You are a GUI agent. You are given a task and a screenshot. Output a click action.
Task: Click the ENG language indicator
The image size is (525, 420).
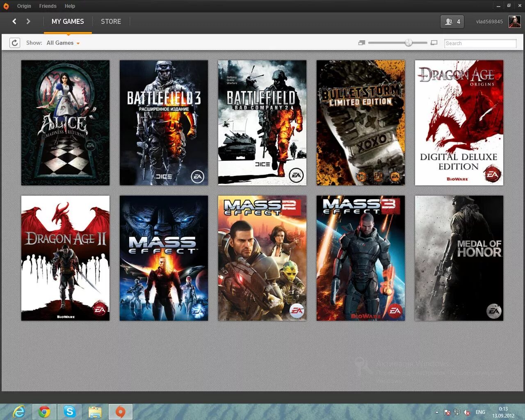pyautogui.click(x=480, y=412)
